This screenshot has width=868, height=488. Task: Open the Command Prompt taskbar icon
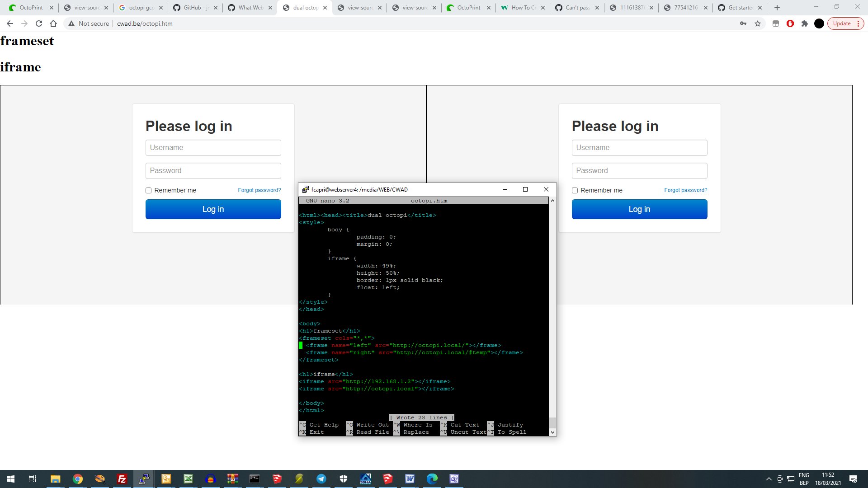(x=255, y=479)
